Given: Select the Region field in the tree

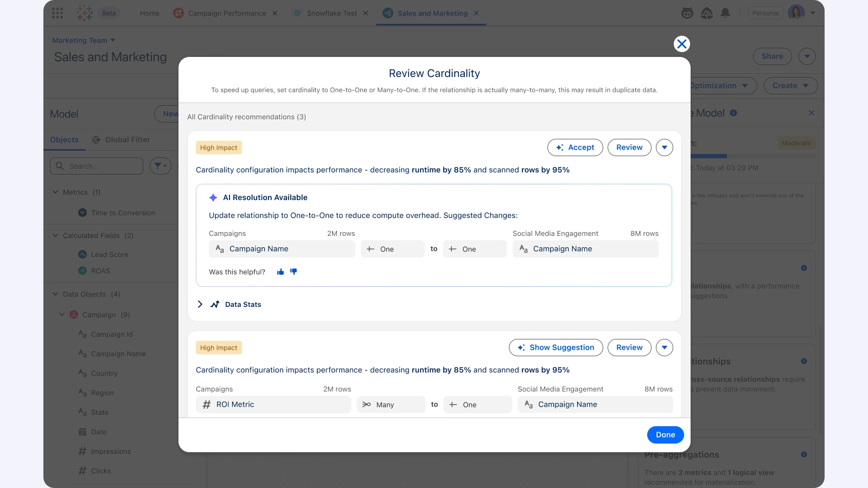Looking at the screenshot, I should pyautogui.click(x=103, y=393).
